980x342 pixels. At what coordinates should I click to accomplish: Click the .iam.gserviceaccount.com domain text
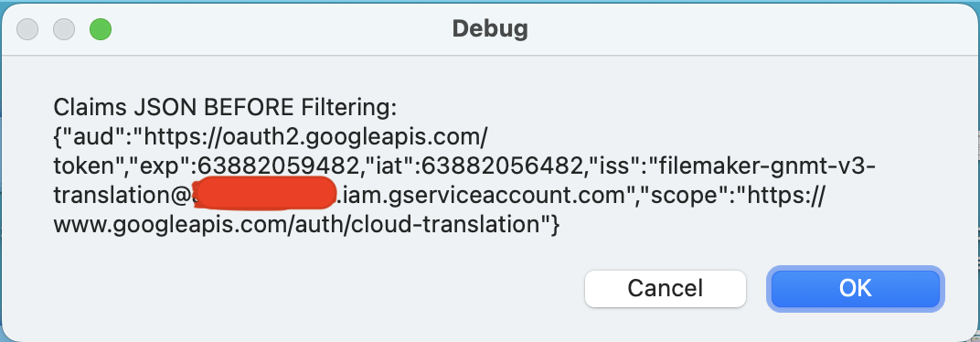click(x=481, y=196)
